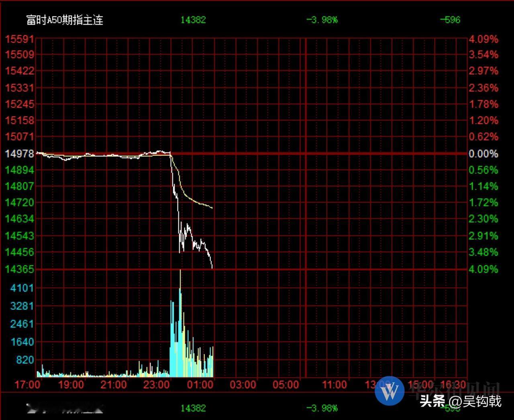Click the 1.20% percent axis label
Screen dimensions: 514x420
point(483,120)
